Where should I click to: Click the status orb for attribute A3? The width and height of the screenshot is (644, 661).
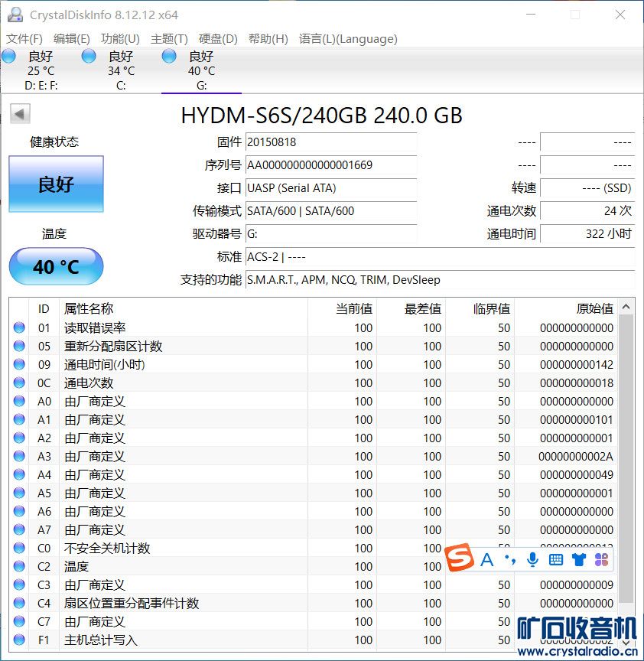19,456
